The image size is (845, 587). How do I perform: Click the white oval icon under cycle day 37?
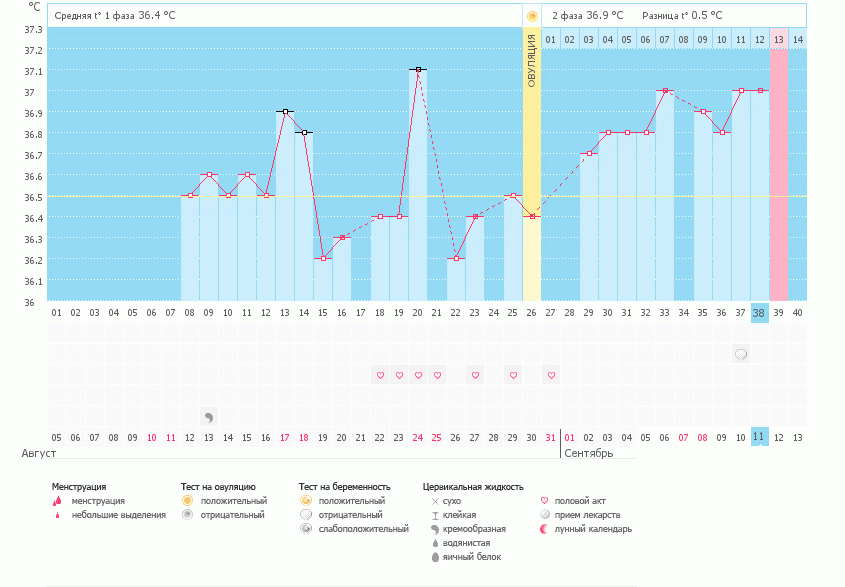[x=741, y=354]
